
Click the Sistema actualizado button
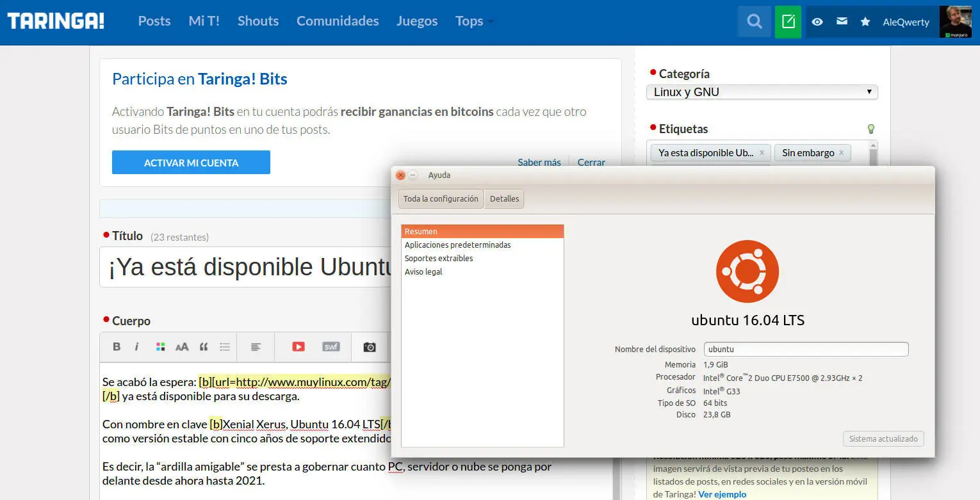click(x=883, y=439)
